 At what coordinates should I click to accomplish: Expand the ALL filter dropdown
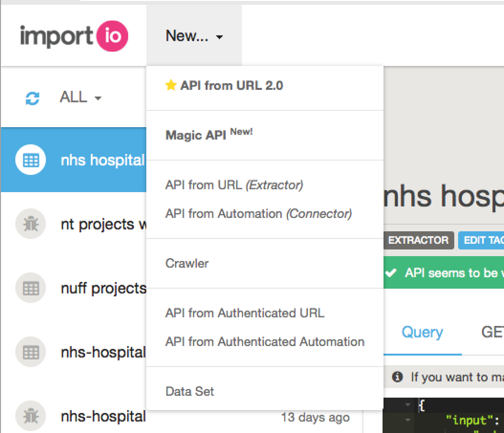pos(80,97)
